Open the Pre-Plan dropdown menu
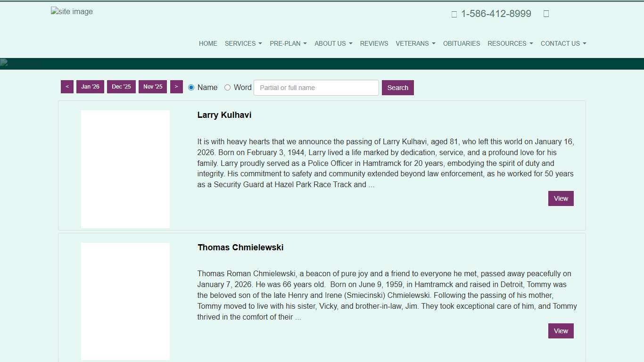 point(288,43)
